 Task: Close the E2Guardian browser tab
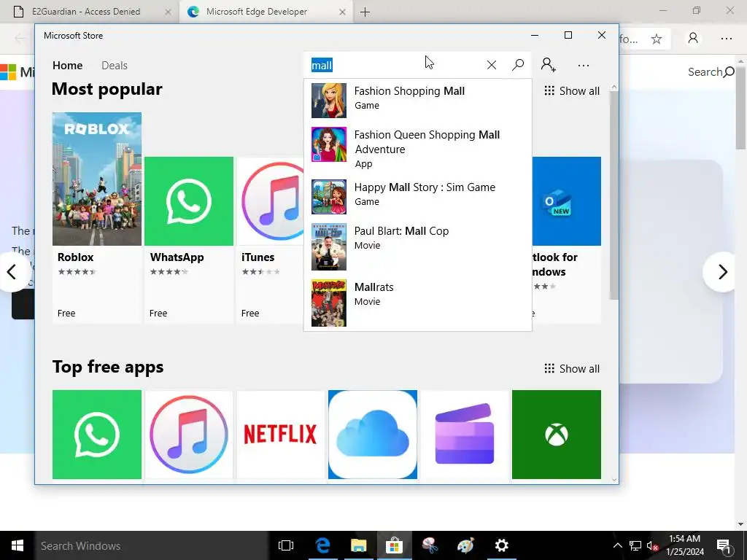169,12
